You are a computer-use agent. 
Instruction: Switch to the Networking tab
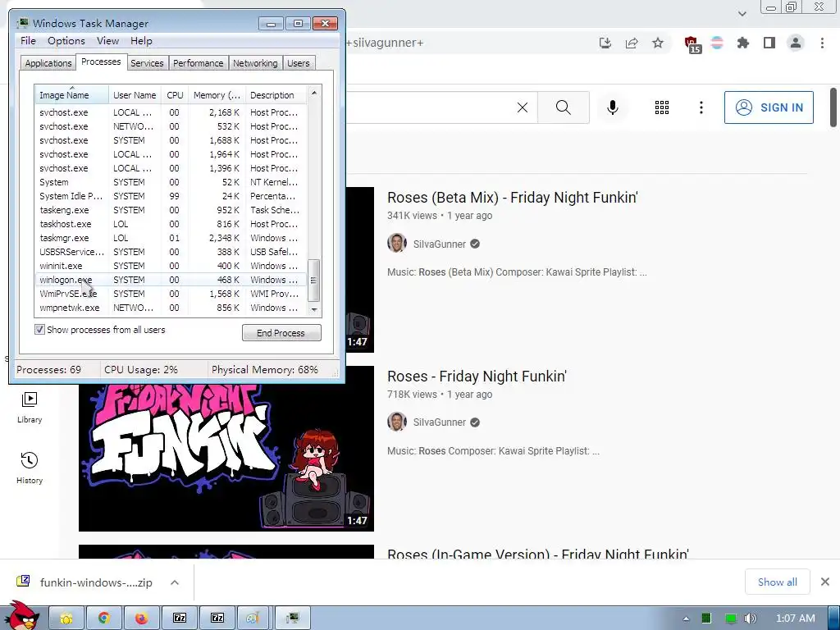pyautogui.click(x=255, y=63)
